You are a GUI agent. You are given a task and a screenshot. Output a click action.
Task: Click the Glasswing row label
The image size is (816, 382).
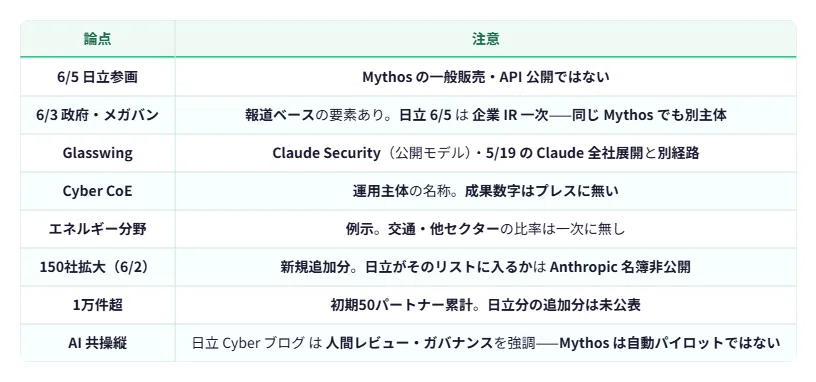(x=97, y=153)
